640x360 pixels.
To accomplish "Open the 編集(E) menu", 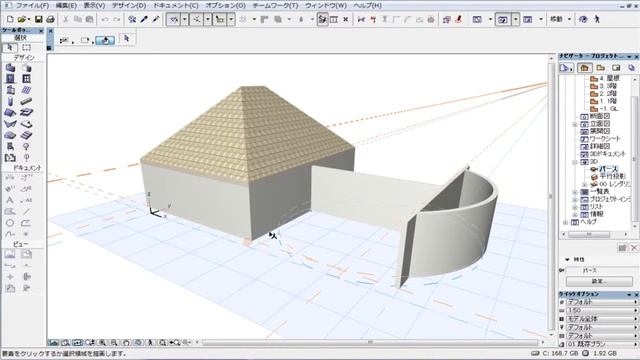I will tap(66, 5).
